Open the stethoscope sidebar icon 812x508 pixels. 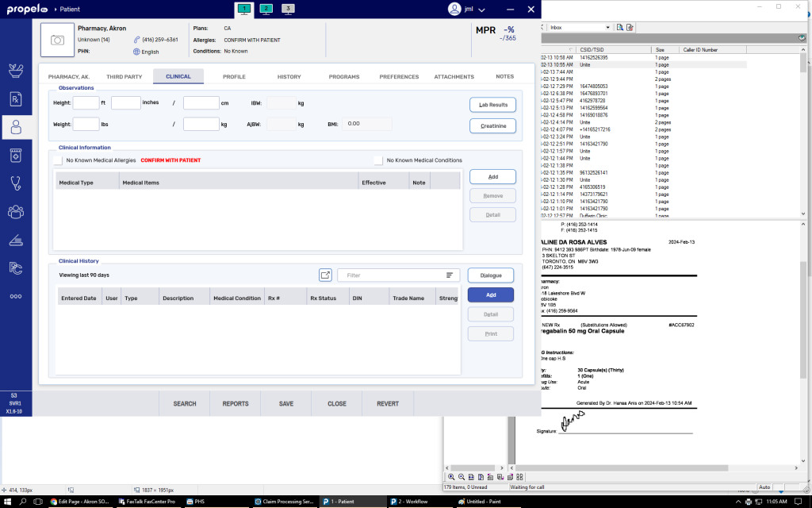click(15, 183)
